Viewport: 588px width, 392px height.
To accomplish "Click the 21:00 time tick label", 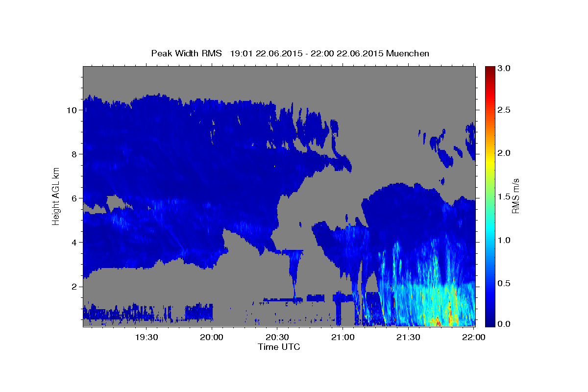I will pyautogui.click(x=343, y=337).
